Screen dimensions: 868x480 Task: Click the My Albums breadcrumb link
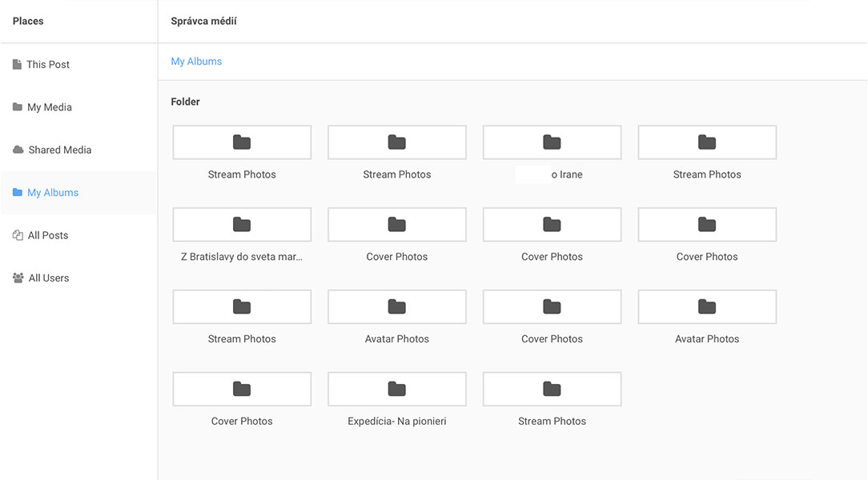pos(196,62)
